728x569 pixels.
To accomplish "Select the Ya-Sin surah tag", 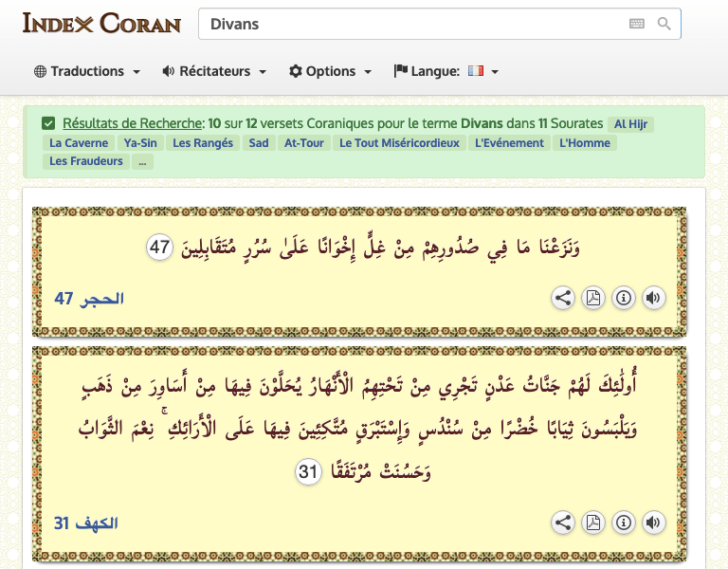I will pos(141,143).
